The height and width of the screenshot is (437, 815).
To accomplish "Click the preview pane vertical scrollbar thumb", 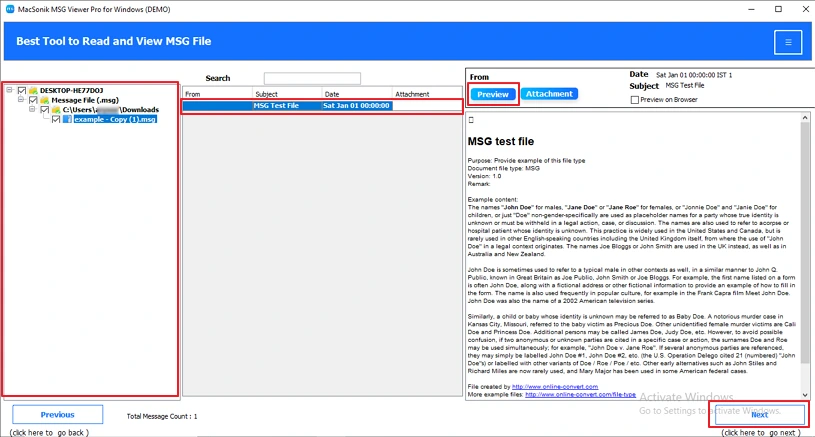I will click(x=805, y=243).
